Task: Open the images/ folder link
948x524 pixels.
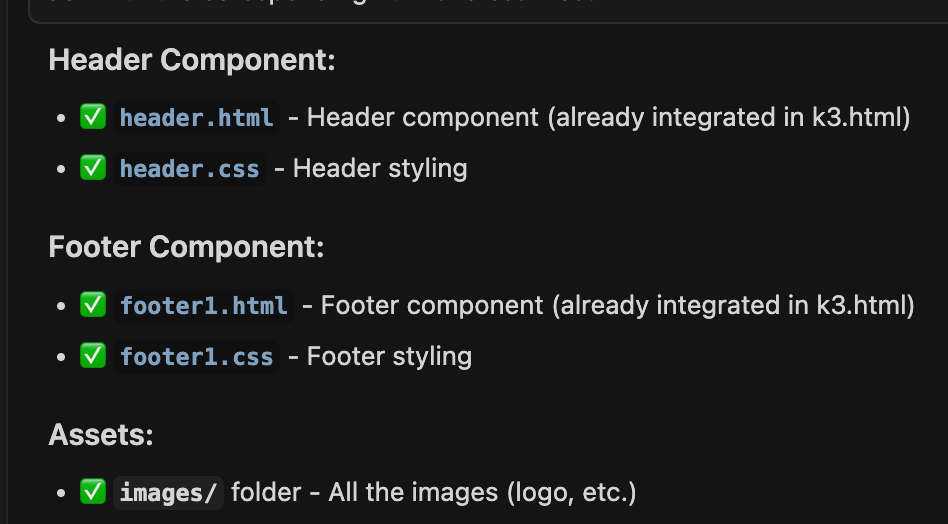Action: tap(168, 492)
